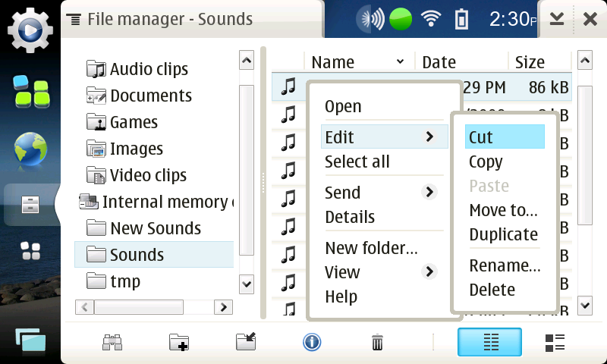This screenshot has width=607, height=364.
Task: Click the green presence status indicator
Action: click(401, 19)
